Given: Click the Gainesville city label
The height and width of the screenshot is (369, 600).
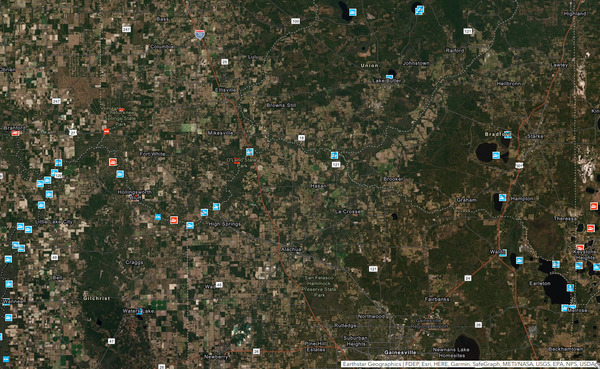Looking at the screenshot, I should tap(400, 352).
